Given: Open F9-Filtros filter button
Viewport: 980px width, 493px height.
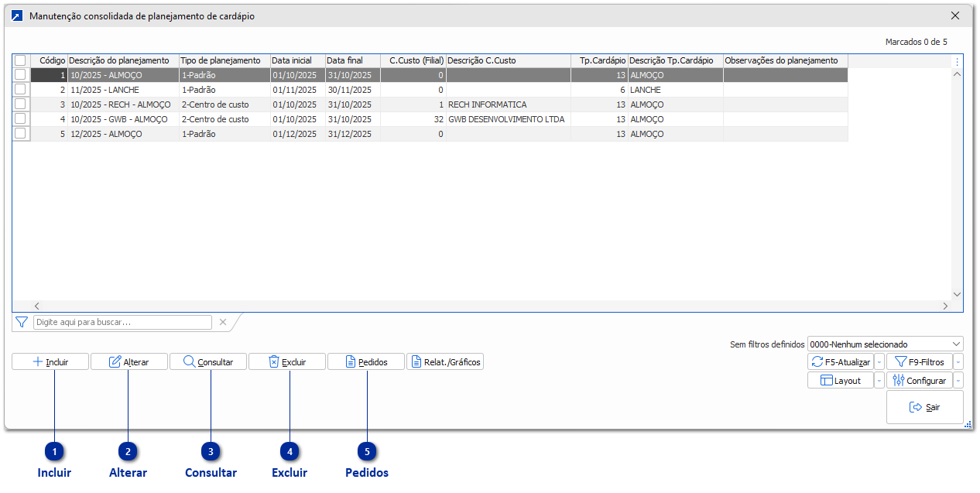Looking at the screenshot, I should coord(920,361).
